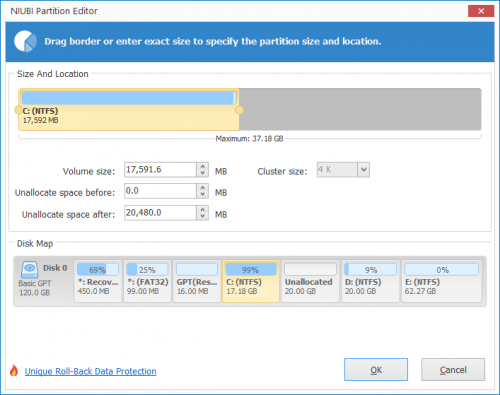Open the Cluster size dropdown arrow
500x395 pixels.
click(363, 170)
